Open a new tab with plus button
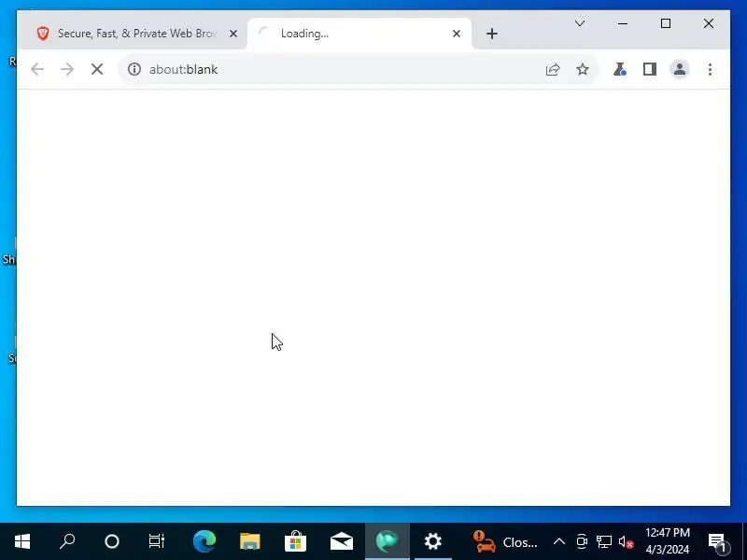Image resolution: width=747 pixels, height=560 pixels. [x=492, y=34]
